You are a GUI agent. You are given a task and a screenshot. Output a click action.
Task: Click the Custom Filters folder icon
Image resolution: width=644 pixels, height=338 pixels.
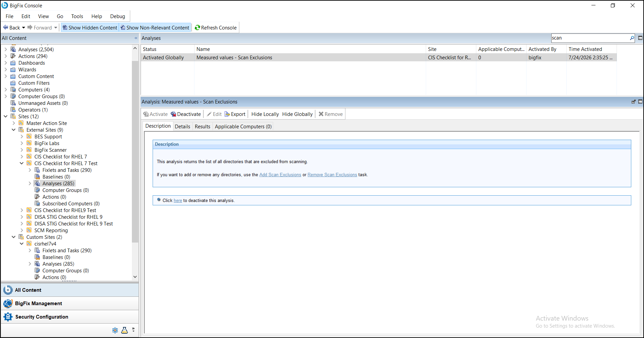[x=13, y=83]
